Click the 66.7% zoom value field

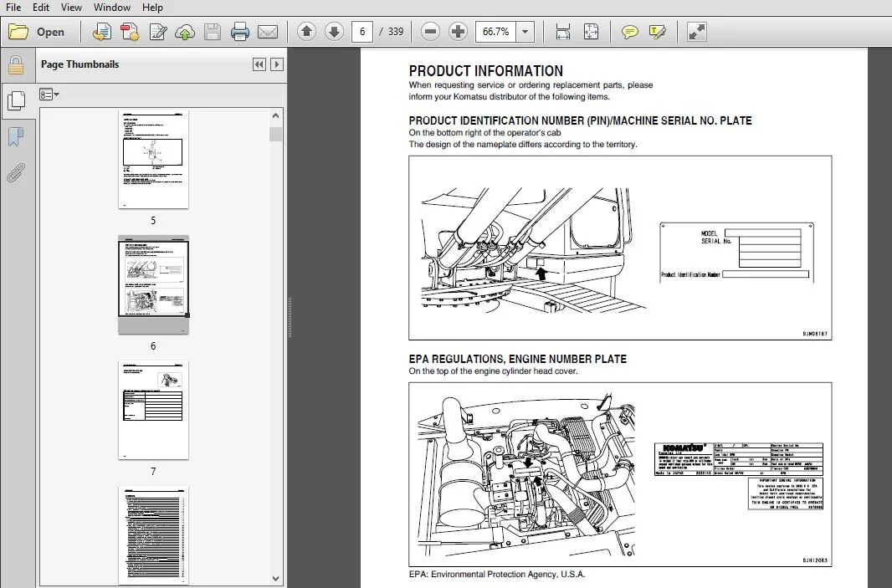coord(495,32)
